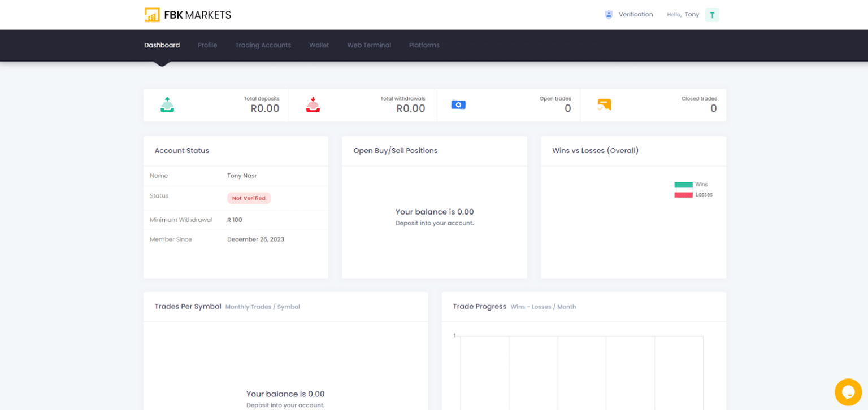868x410 pixels.
Task: Click the red Total withdrawals icon
Action: (313, 104)
